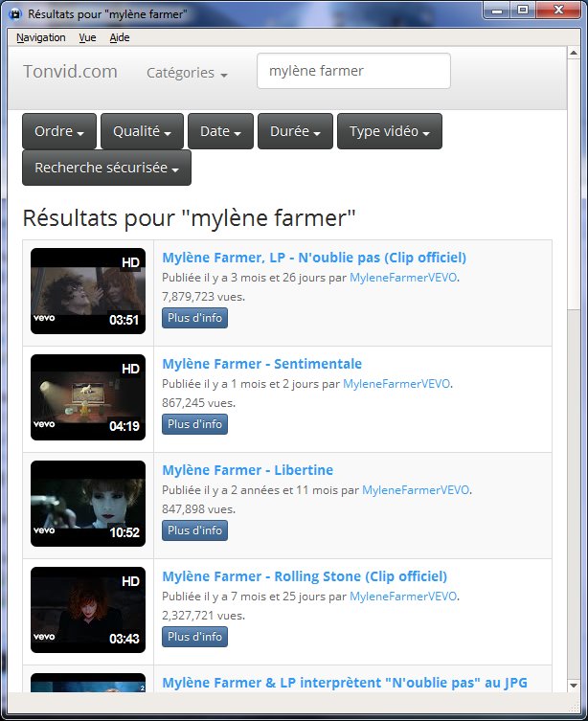
Task: Click the vertical scrollbar thumb
Action: click(574, 184)
